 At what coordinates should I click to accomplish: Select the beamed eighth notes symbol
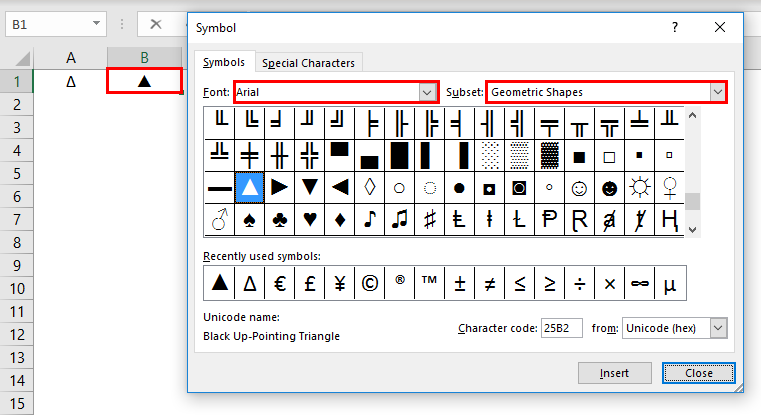coord(400,218)
